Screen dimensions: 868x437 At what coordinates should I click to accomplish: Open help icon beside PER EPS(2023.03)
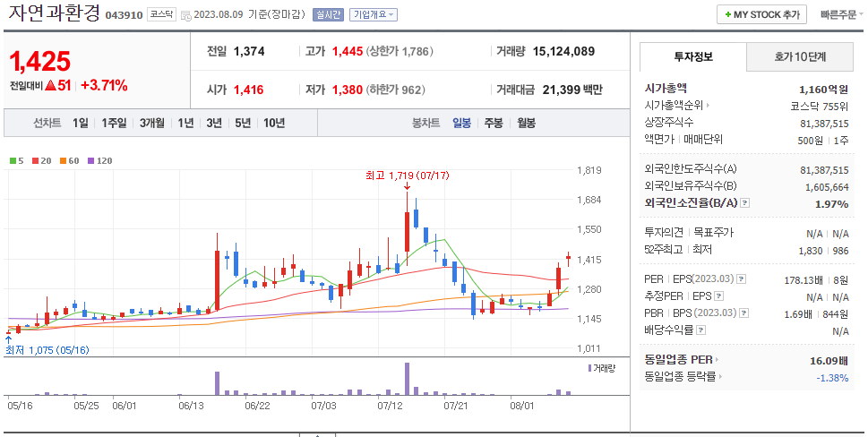741,279
